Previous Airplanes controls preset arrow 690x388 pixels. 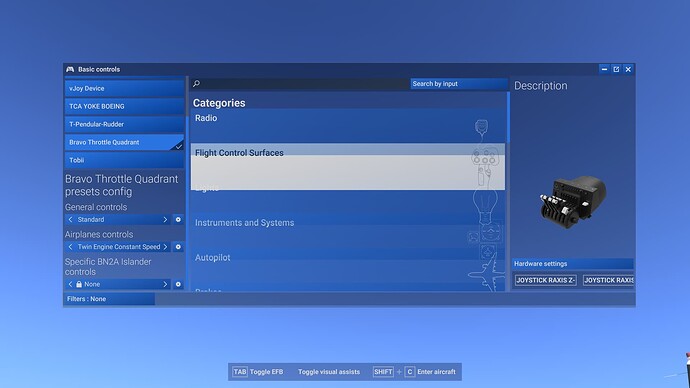coord(70,247)
